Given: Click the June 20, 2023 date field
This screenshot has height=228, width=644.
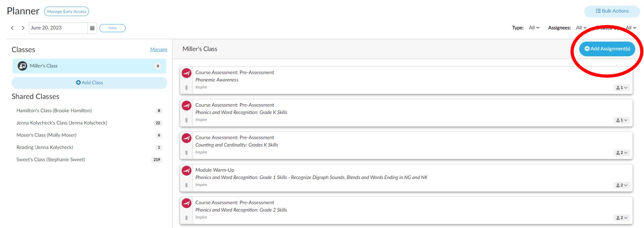Looking at the screenshot, I should pos(58,28).
